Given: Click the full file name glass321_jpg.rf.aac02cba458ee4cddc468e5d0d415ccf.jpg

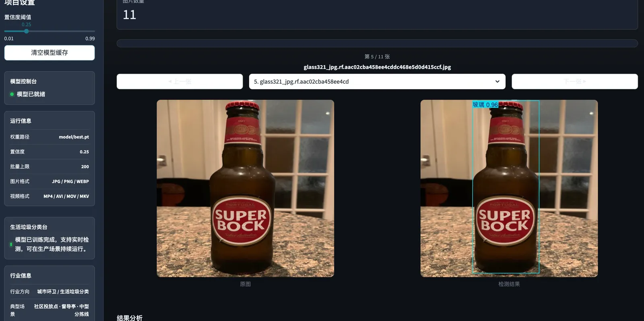Looking at the screenshot, I should [x=377, y=67].
